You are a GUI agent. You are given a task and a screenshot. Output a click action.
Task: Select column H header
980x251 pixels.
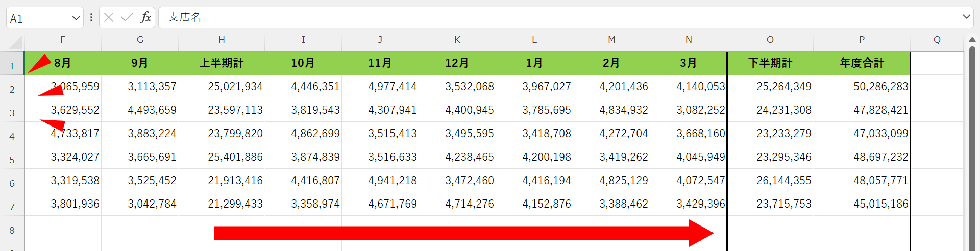[x=222, y=40]
